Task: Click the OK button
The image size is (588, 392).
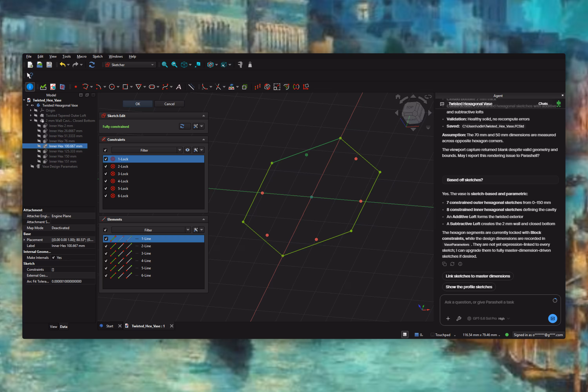Action: pyautogui.click(x=138, y=104)
